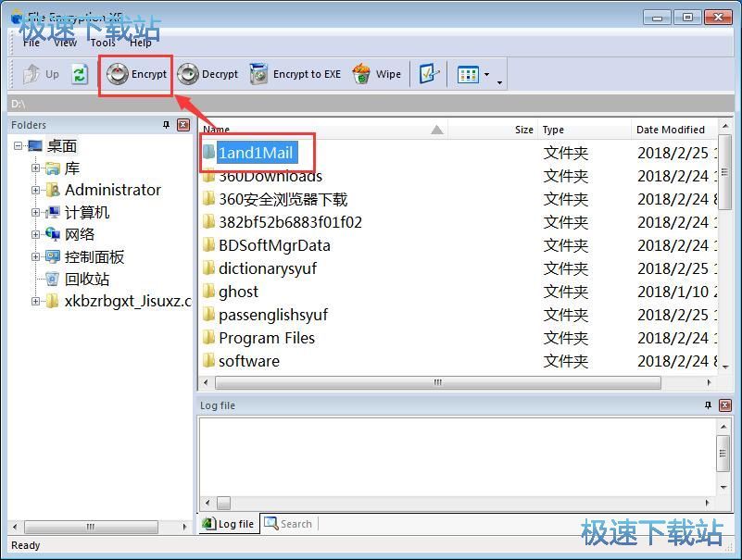Expand the Administrator tree node
Image resolution: width=742 pixels, height=560 pixels.
pos(36,190)
